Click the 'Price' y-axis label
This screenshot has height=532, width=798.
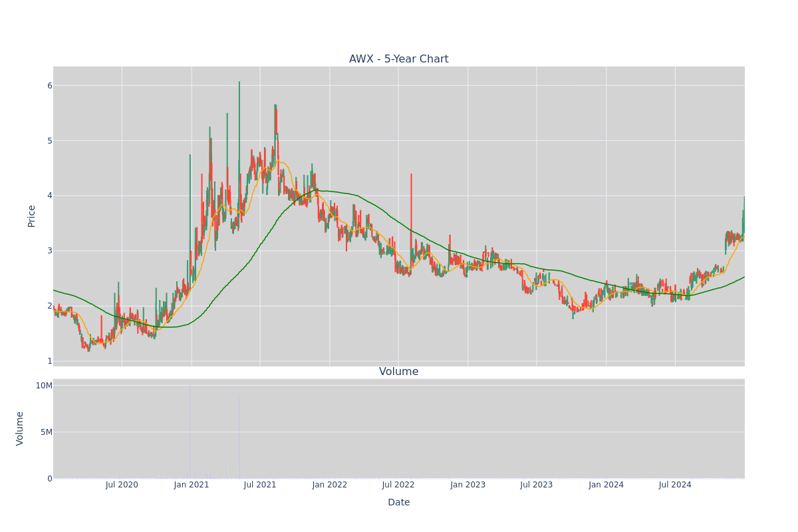[x=31, y=216]
